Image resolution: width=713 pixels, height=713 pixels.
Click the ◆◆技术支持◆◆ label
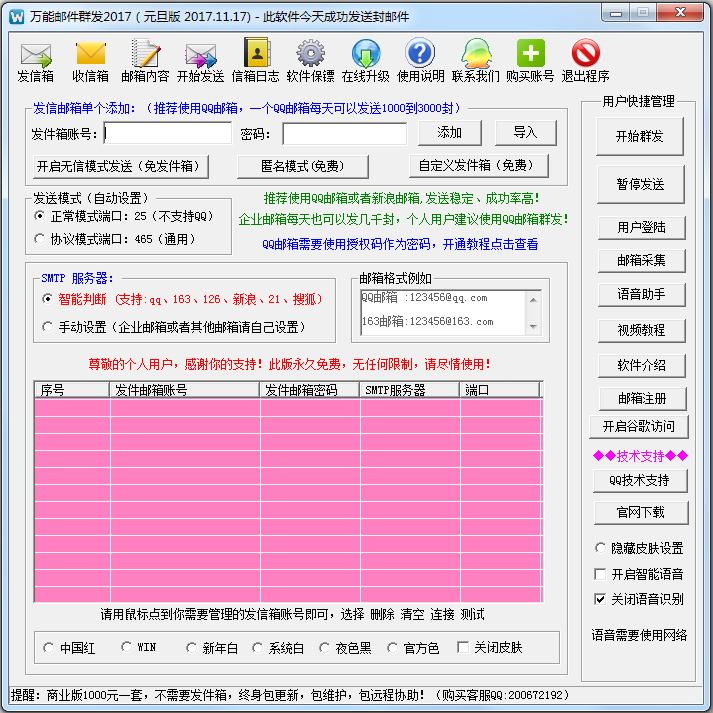pyautogui.click(x=640, y=456)
